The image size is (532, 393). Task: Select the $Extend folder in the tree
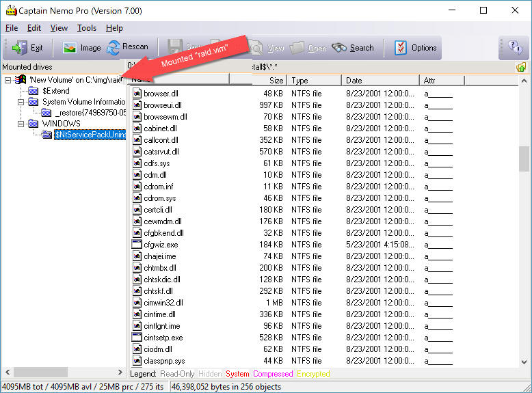(x=55, y=91)
